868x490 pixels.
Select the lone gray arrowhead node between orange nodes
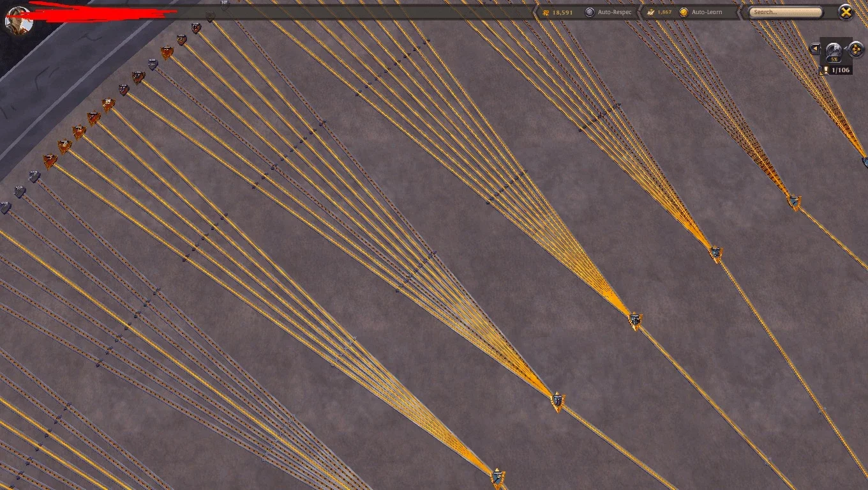[x=153, y=64]
